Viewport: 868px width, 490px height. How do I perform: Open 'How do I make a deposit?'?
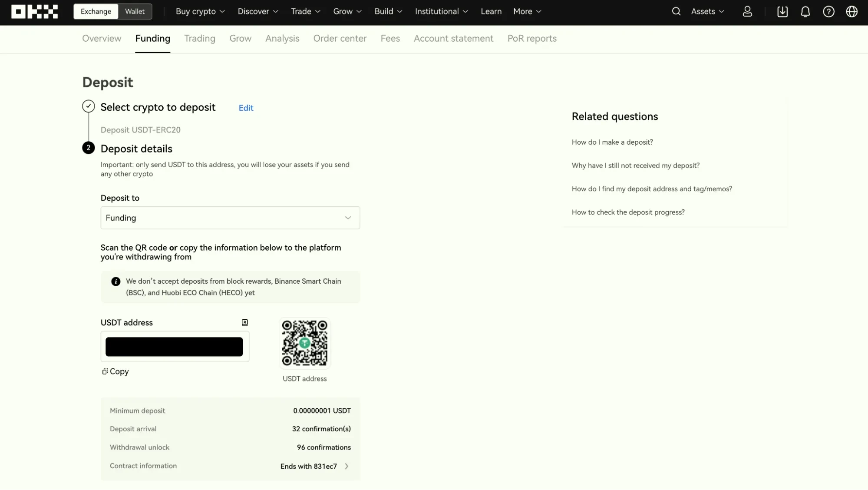612,142
